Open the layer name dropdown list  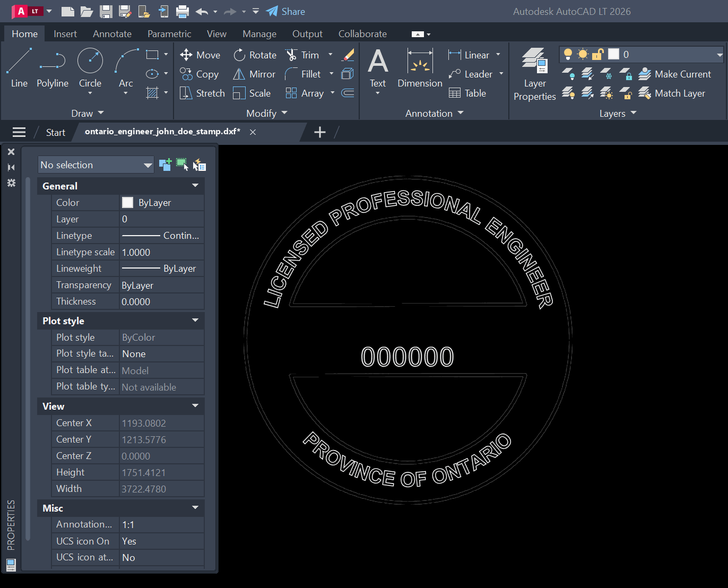tap(719, 55)
